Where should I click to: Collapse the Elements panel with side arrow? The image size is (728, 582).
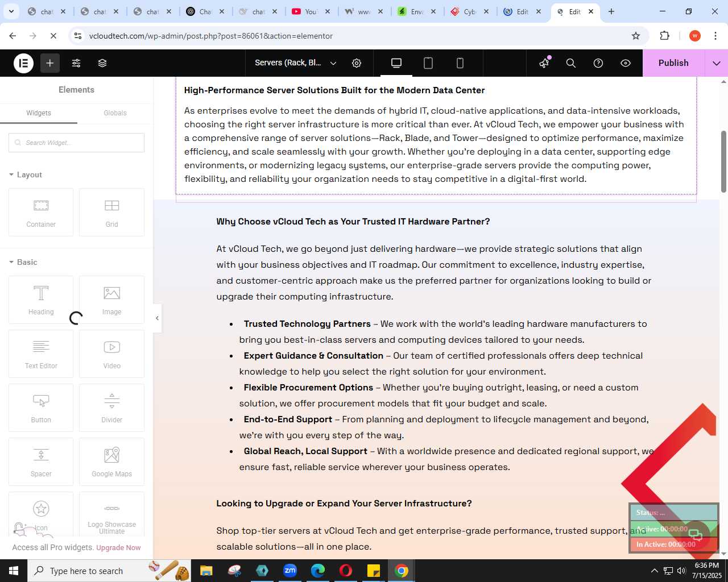pyautogui.click(x=158, y=318)
